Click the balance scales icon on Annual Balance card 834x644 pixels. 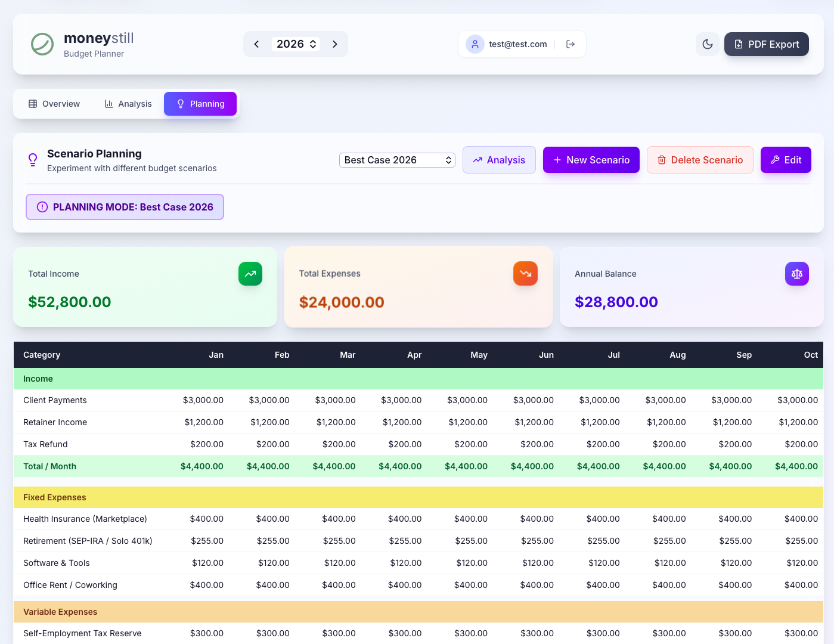pos(797,274)
